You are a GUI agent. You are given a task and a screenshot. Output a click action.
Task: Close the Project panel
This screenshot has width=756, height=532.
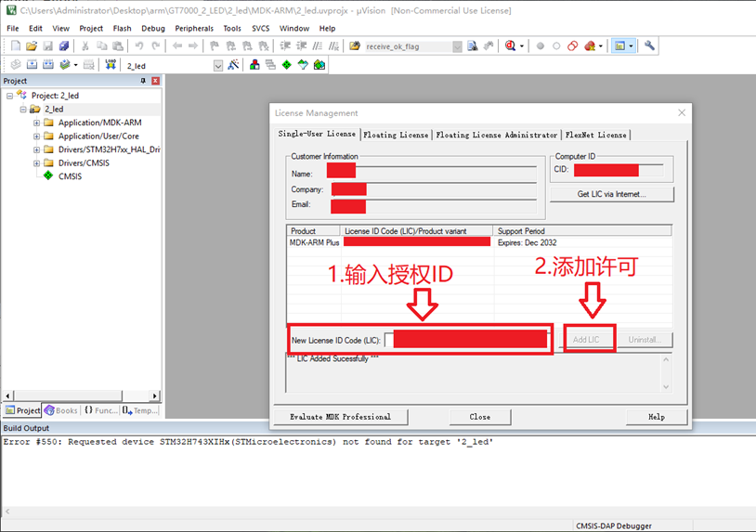pyautogui.click(x=155, y=81)
